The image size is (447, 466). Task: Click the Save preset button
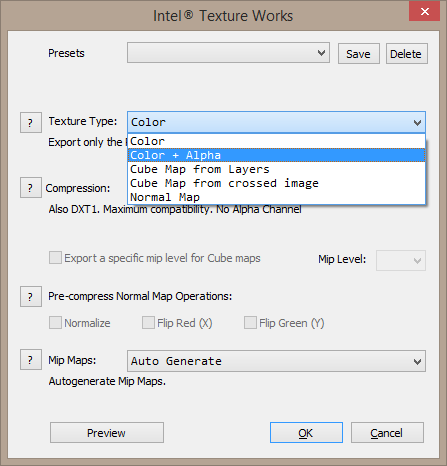[359, 54]
